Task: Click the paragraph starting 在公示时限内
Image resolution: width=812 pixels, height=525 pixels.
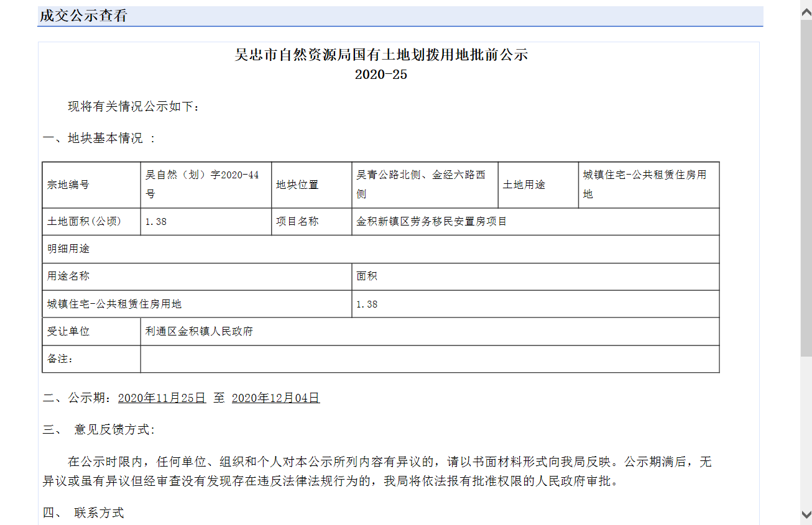Action: tap(377, 471)
